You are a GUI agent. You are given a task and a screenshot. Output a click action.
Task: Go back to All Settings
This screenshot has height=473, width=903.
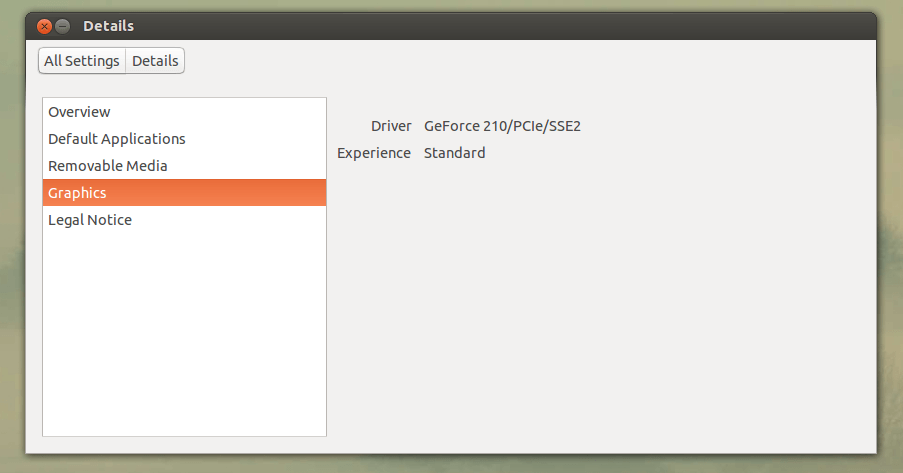click(x=82, y=61)
